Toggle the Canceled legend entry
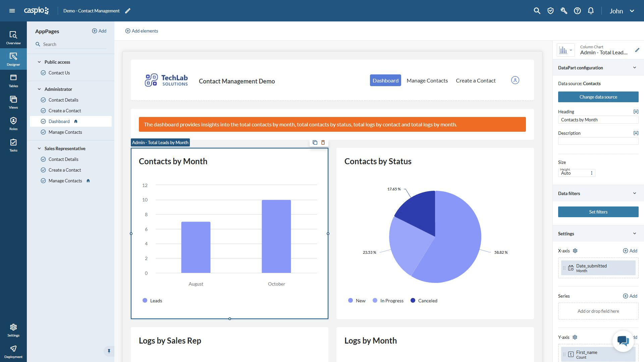 click(x=424, y=301)
